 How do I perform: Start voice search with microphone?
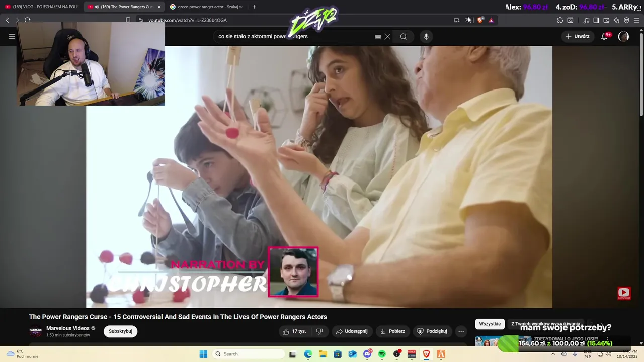426,36
